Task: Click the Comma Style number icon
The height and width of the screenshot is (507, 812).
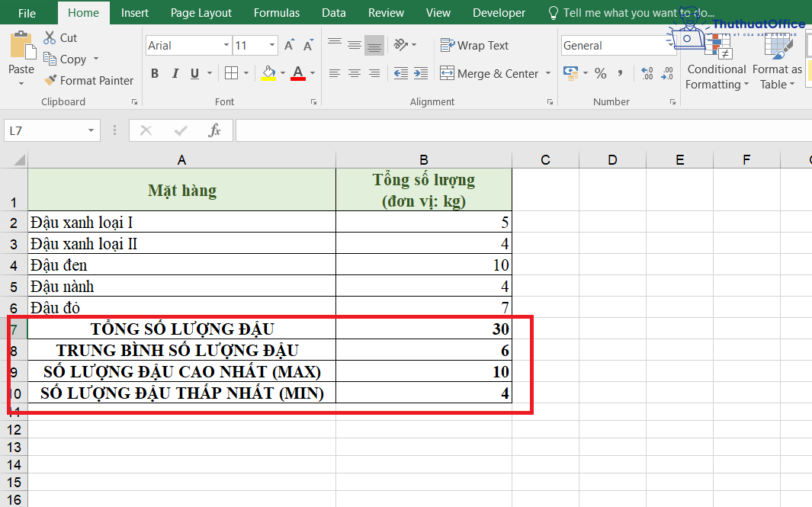Action: pyautogui.click(x=618, y=73)
